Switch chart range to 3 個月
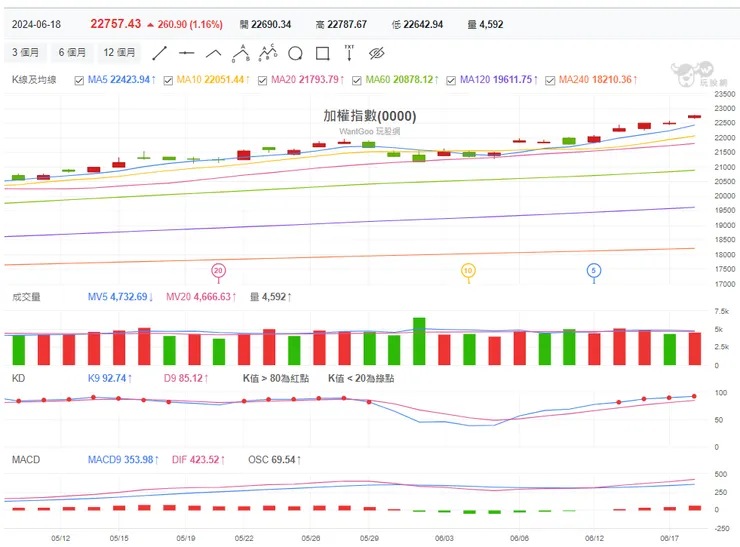This screenshot has width=740, height=547. (25, 52)
